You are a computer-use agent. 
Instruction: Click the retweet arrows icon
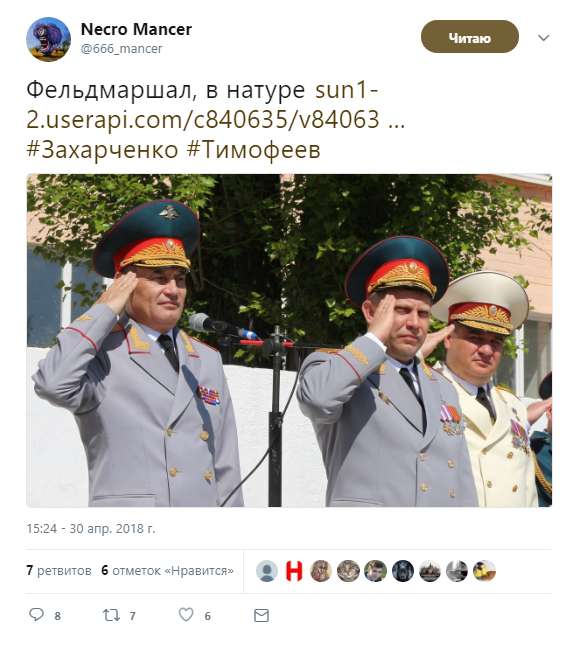[111, 615]
